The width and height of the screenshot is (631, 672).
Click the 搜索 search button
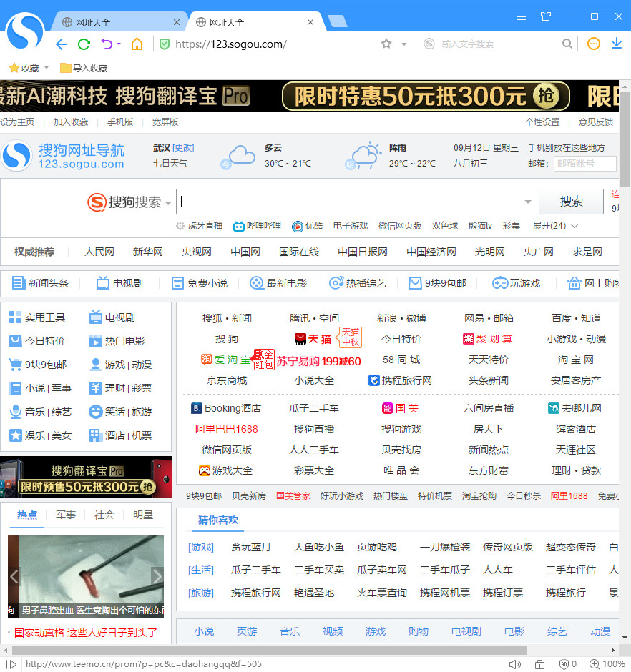point(572,202)
